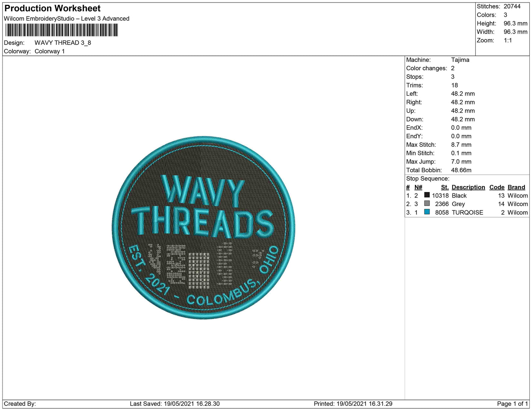Click the Width value '96.3 mm'
This screenshot has height=409, width=532.
tap(515, 32)
